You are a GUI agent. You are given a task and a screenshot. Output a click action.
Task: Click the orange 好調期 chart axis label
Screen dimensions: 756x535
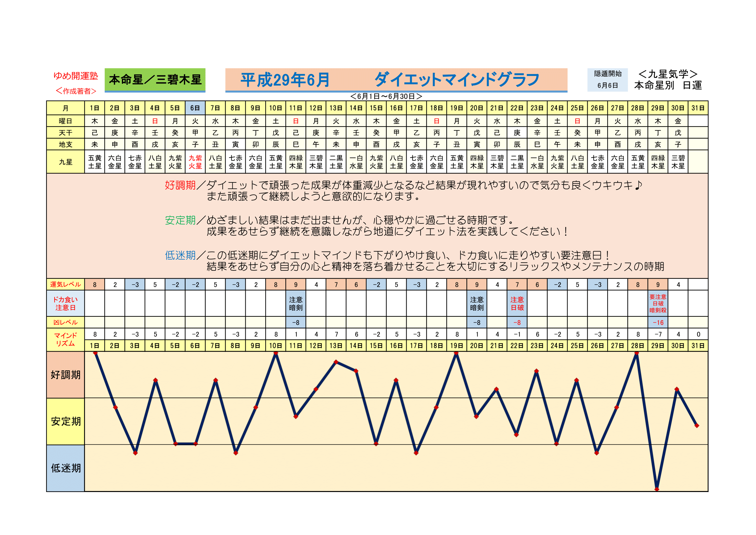point(66,375)
